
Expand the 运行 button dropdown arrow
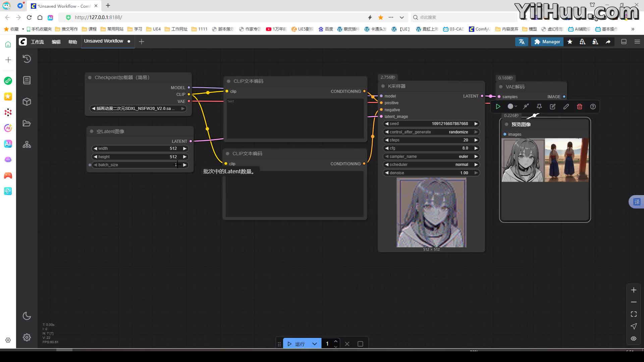point(314,344)
